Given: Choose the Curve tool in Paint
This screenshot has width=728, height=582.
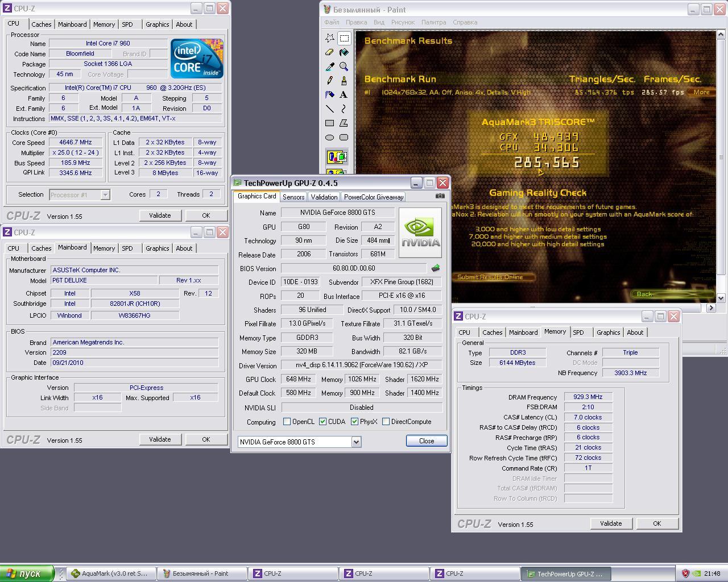Looking at the screenshot, I should [344, 109].
